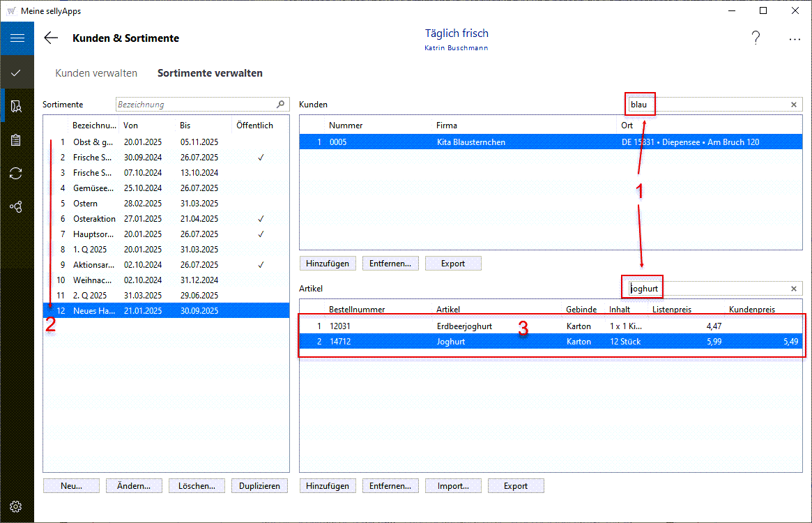Viewport: 812px width, 523px height.
Task: Select the Sortimente verwalten tab
Action: coord(210,73)
